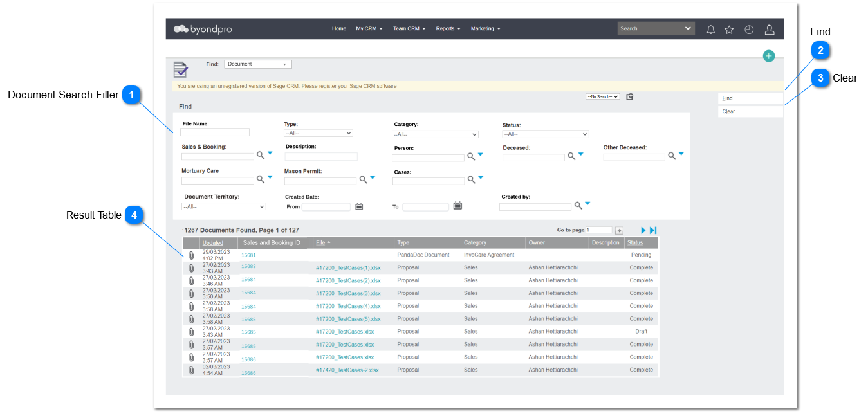Click Mason Permit search magnifier
The width and height of the screenshot is (868, 414).
[x=363, y=180]
